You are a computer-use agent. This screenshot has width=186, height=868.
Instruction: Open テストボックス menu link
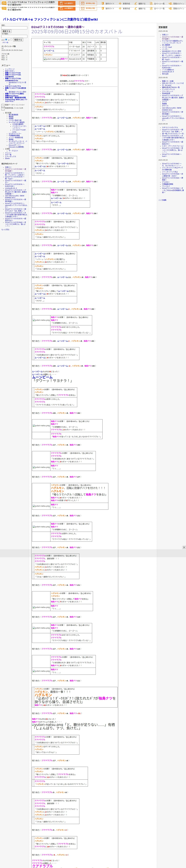coord(10,156)
